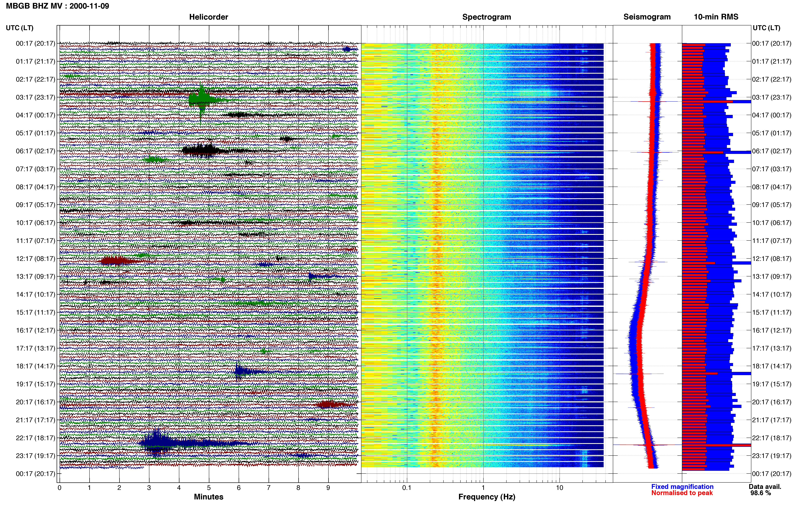Click the 19:17 (15:17) label on the RMS axis

pyautogui.click(x=772, y=384)
